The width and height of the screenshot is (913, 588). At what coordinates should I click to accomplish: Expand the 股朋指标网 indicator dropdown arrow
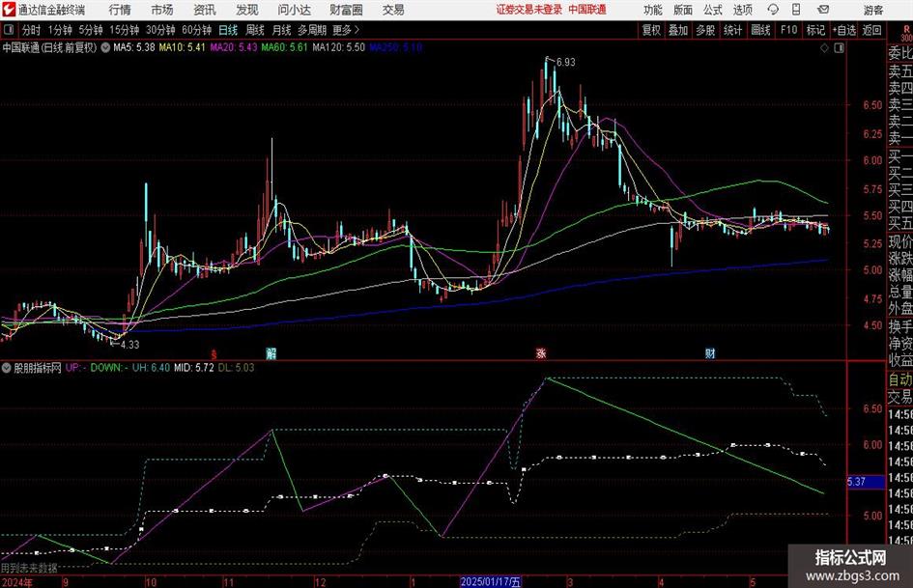tap(7, 368)
